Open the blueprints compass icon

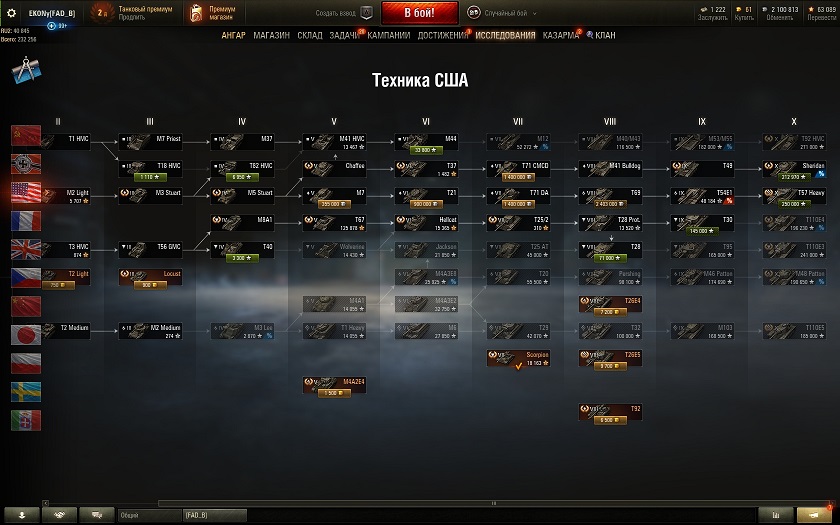(x=26, y=70)
